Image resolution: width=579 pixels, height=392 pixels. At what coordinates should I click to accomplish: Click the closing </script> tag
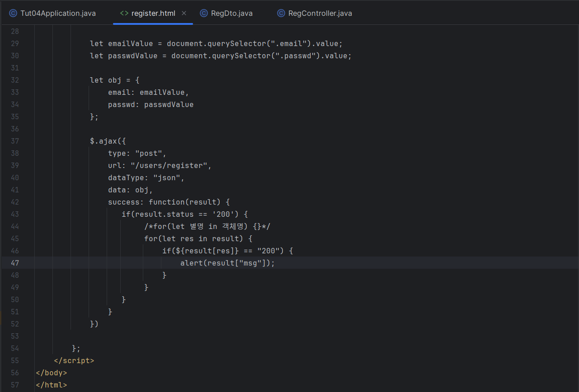(x=74, y=360)
